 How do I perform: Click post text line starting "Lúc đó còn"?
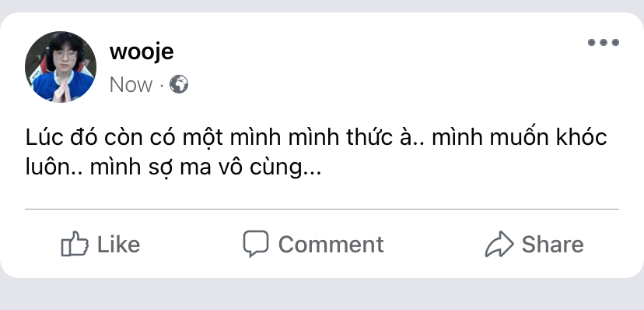(317, 137)
